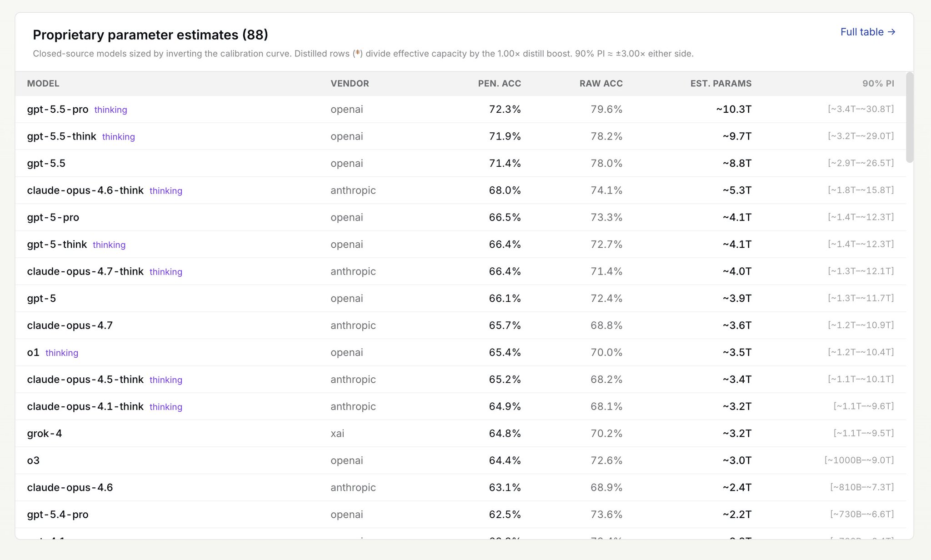Image resolution: width=931 pixels, height=560 pixels.
Task: Click the PEN. ACC column header
Action: (x=499, y=84)
